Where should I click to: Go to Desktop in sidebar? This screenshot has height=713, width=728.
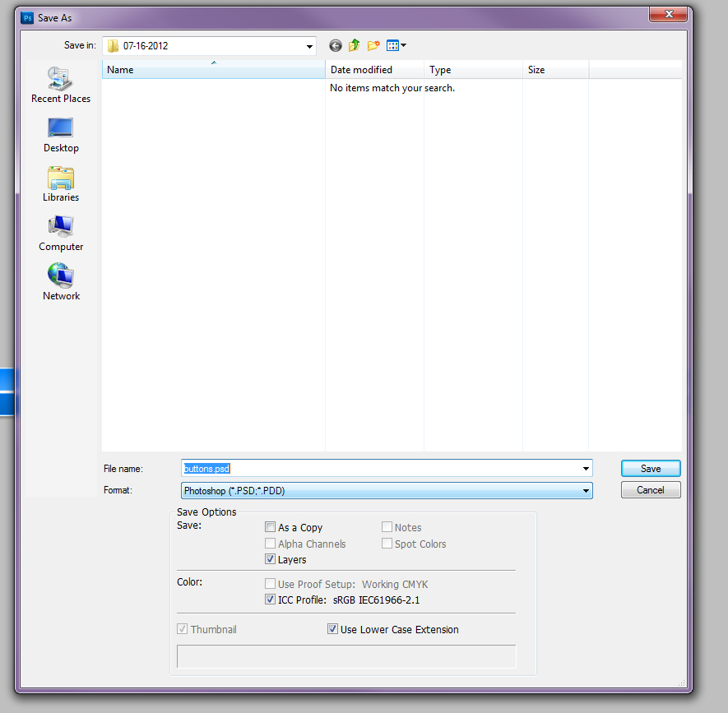(61, 135)
